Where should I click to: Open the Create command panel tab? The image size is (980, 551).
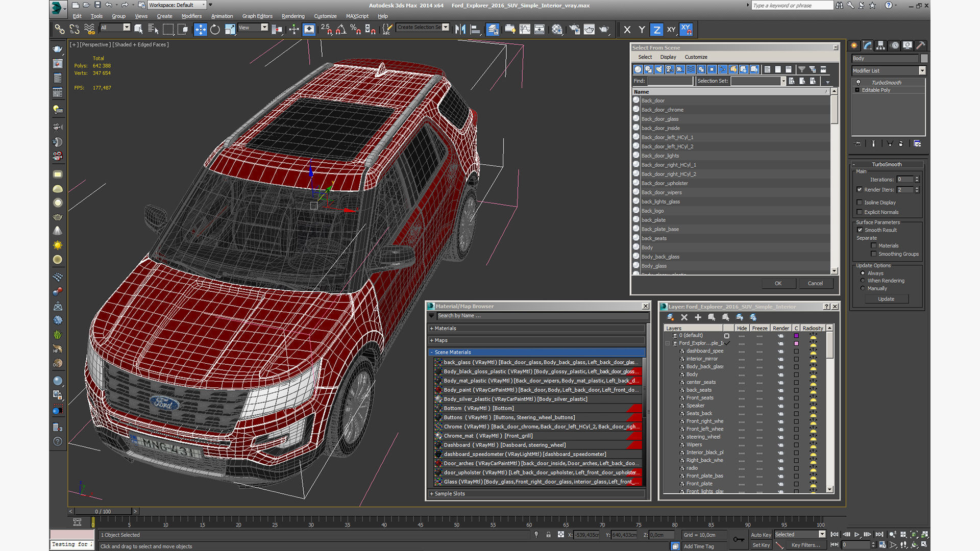pos(854,45)
